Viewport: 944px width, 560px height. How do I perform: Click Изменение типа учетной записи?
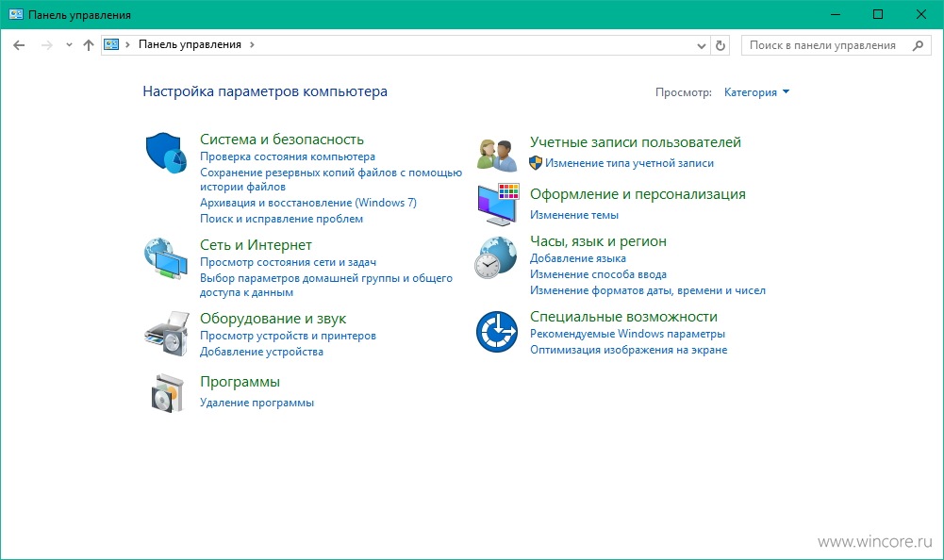coord(629,163)
